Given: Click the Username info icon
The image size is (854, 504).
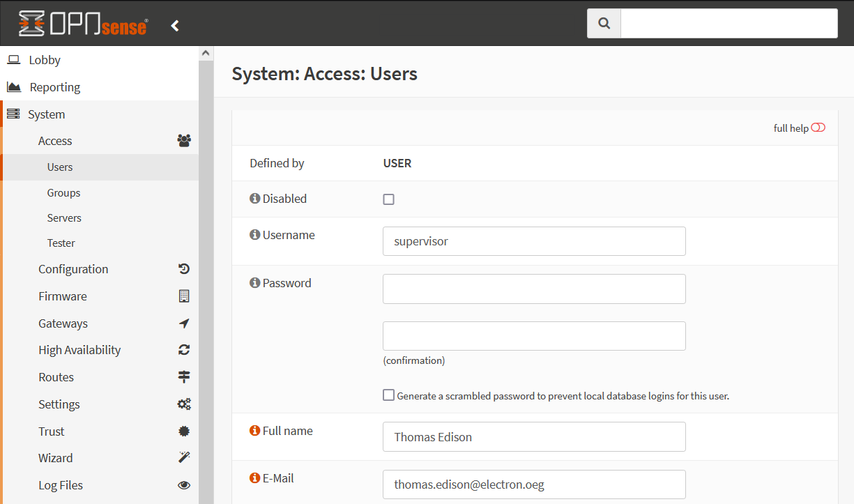Looking at the screenshot, I should (254, 235).
